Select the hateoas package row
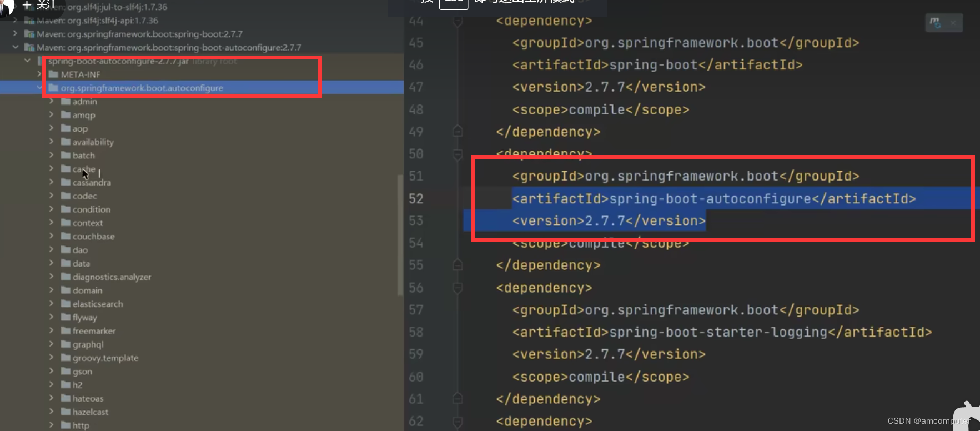980x431 pixels. [x=202, y=398]
